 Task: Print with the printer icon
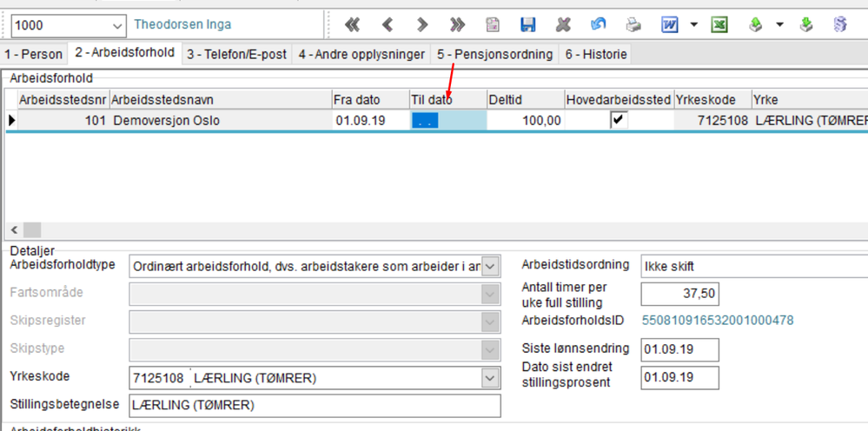[x=633, y=24]
